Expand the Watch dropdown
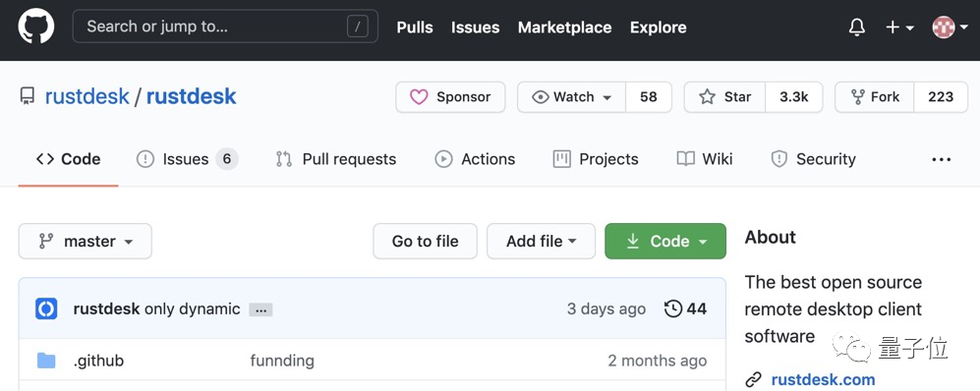 click(571, 97)
